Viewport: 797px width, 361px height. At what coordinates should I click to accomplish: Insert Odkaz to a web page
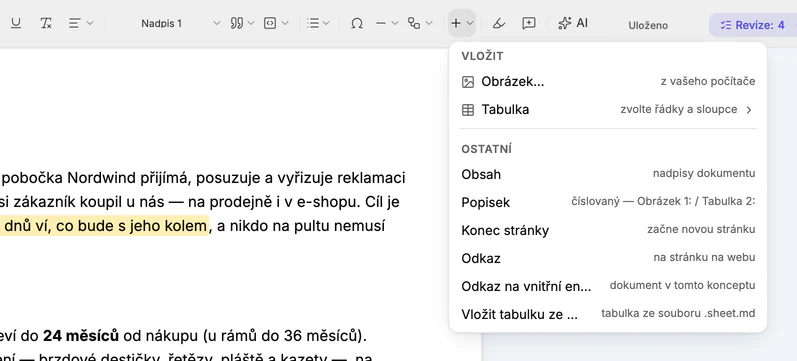click(608, 258)
